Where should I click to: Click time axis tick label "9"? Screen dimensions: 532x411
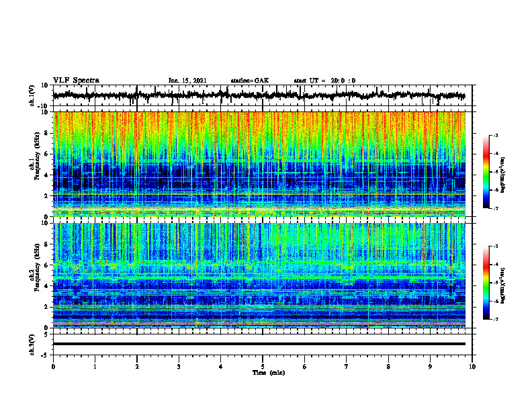[x=430, y=367]
